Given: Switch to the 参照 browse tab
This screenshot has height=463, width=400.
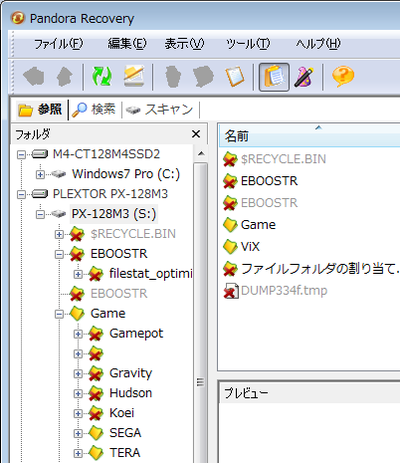Looking at the screenshot, I should [x=41, y=109].
